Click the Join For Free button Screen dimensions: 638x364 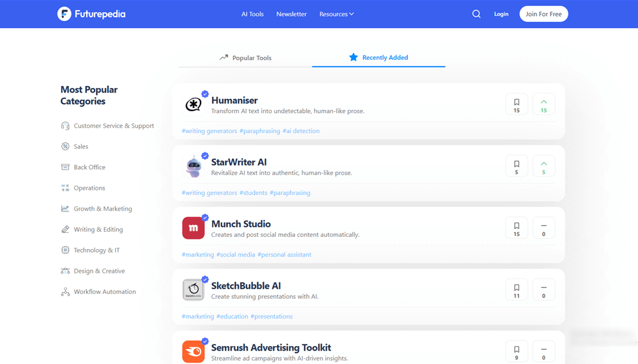pyautogui.click(x=543, y=14)
